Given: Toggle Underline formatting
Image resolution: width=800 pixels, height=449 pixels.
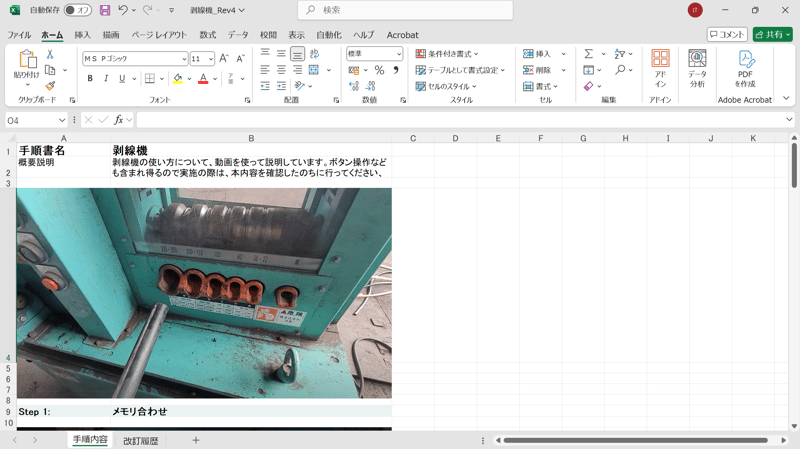Looking at the screenshot, I should coord(122,79).
